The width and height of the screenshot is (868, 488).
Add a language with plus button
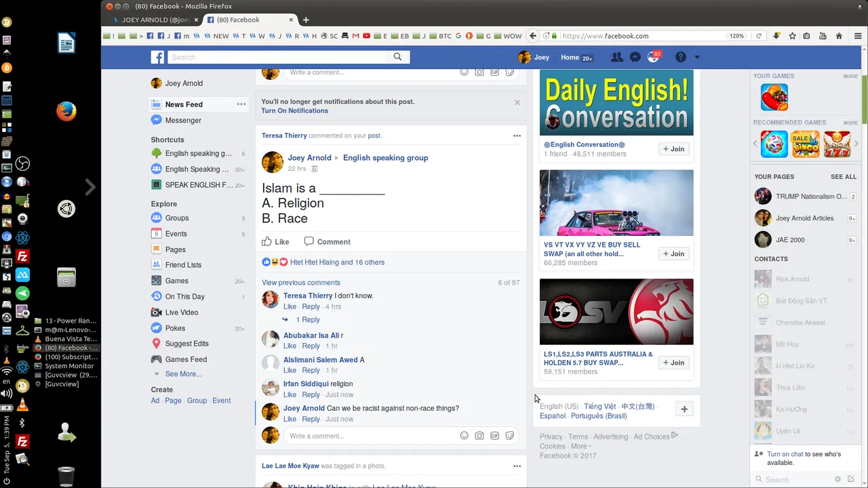pos(684,409)
